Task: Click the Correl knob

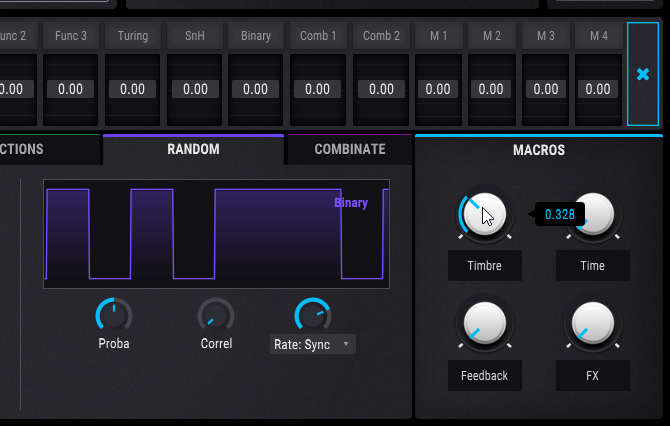Action: 216,315
